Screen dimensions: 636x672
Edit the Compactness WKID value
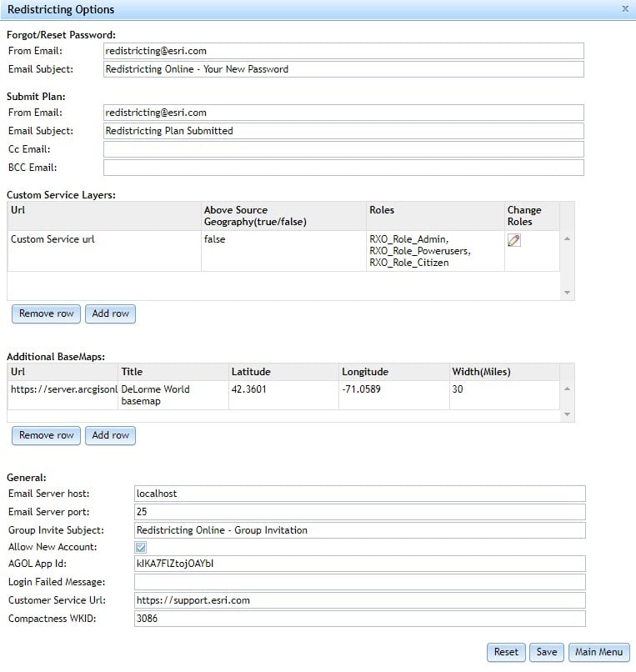pyautogui.click(x=358, y=618)
